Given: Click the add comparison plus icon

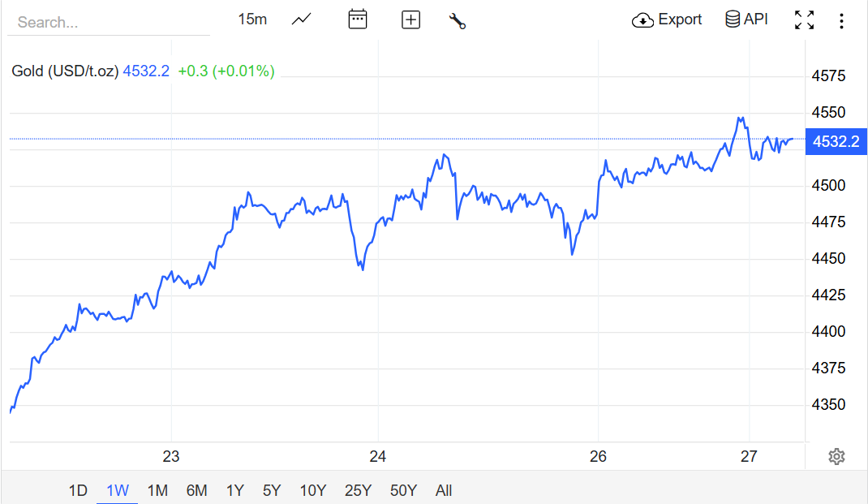Looking at the screenshot, I should 411,20.
